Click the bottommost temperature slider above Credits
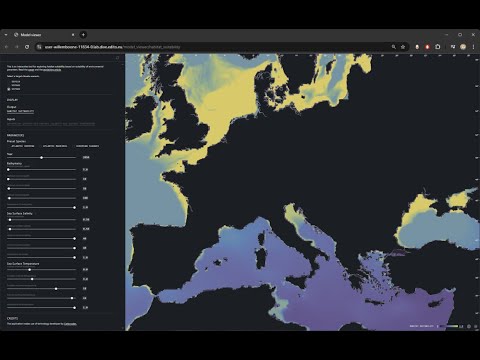 tap(42, 308)
